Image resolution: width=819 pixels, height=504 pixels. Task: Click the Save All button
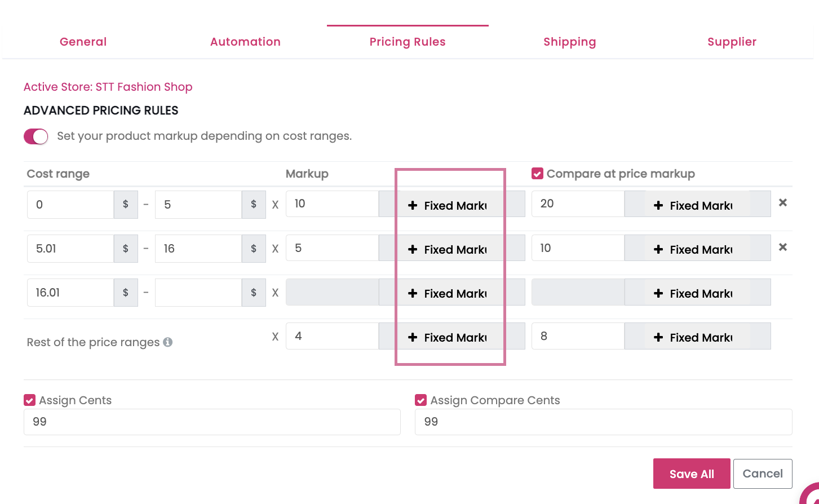tap(692, 474)
